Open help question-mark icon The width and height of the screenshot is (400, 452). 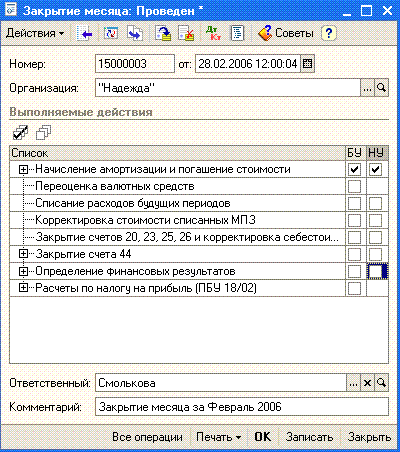(329, 33)
